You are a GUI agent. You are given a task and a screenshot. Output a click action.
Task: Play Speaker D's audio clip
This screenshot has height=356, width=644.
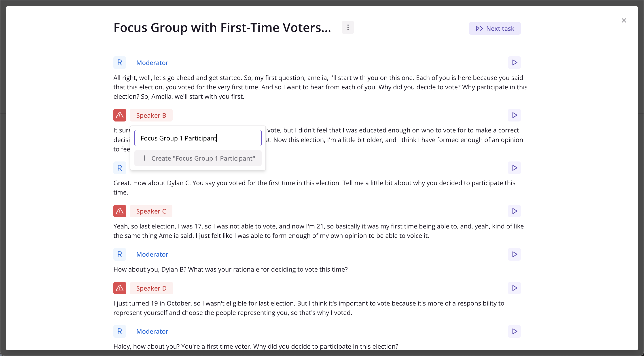tap(514, 288)
